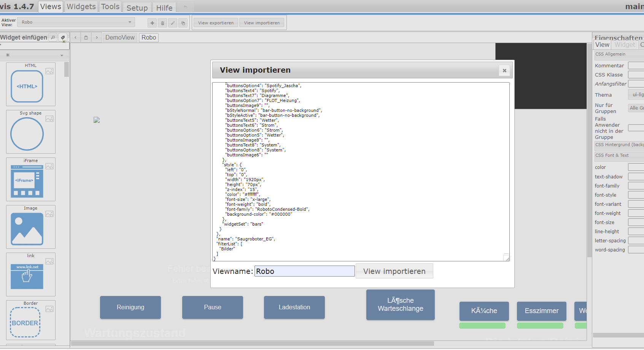Click the Viewname input field
This screenshot has height=350, width=644.
[x=304, y=271]
